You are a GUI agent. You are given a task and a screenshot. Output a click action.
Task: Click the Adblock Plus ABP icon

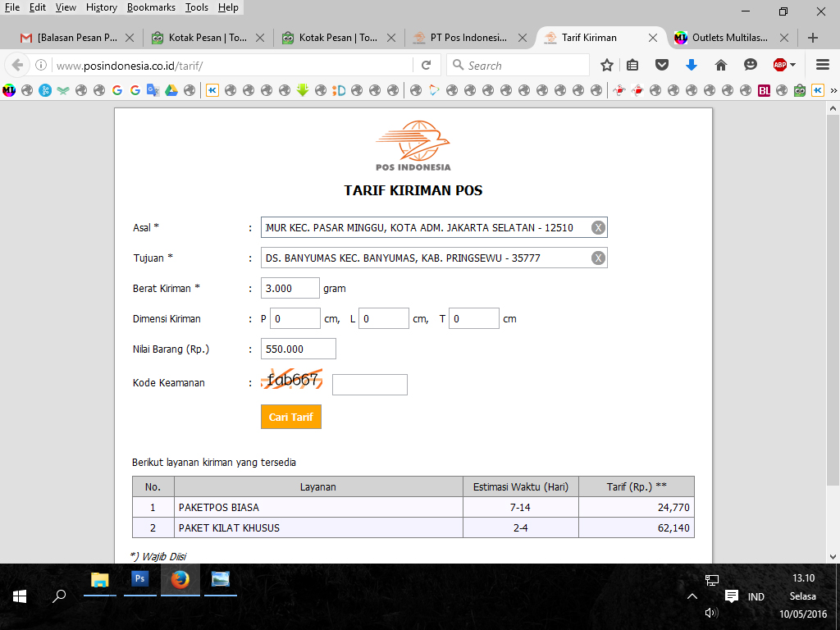pos(780,65)
